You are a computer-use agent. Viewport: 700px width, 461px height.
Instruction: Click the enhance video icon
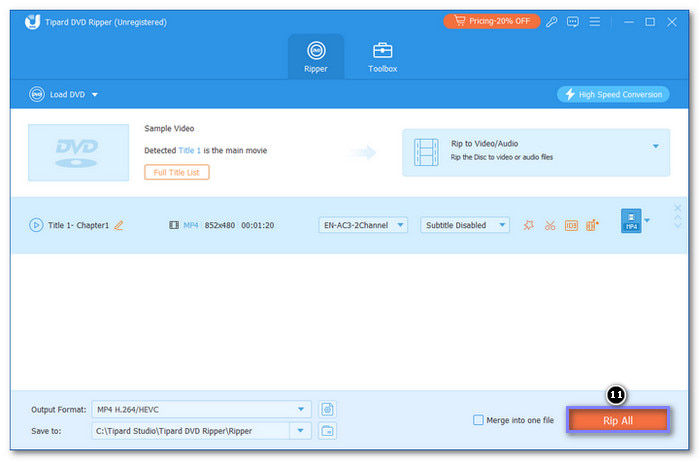click(592, 225)
